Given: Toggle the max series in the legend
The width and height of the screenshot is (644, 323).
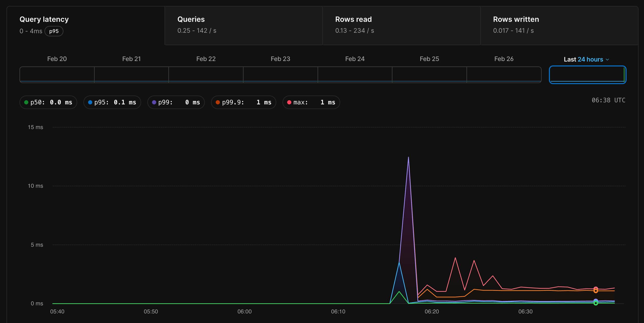Looking at the screenshot, I should click(311, 102).
